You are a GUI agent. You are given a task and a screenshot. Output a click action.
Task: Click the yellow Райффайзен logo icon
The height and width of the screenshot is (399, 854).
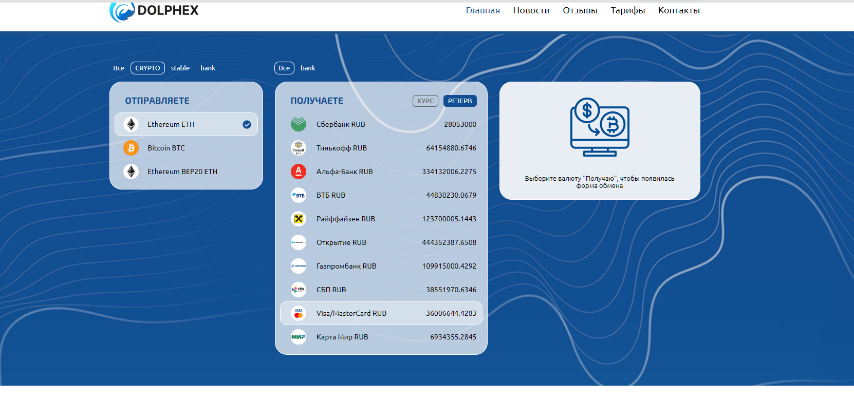(298, 219)
